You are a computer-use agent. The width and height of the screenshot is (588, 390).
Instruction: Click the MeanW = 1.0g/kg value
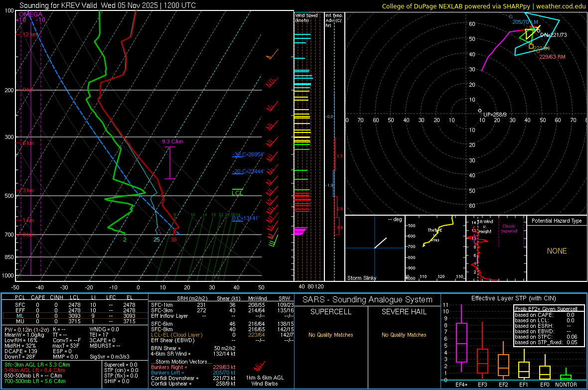click(24, 335)
